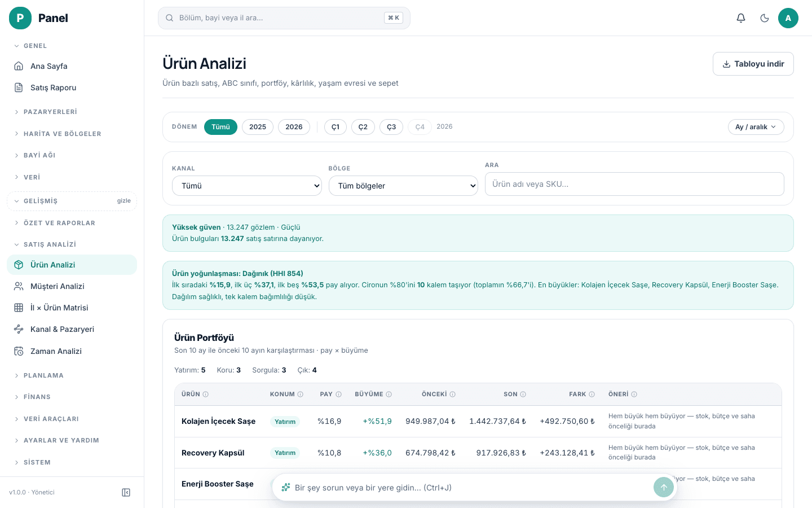Open Zaman Analizi calendar icon
Image resolution: width=812 pixels, height=508 pixels.
pos(19,351)
